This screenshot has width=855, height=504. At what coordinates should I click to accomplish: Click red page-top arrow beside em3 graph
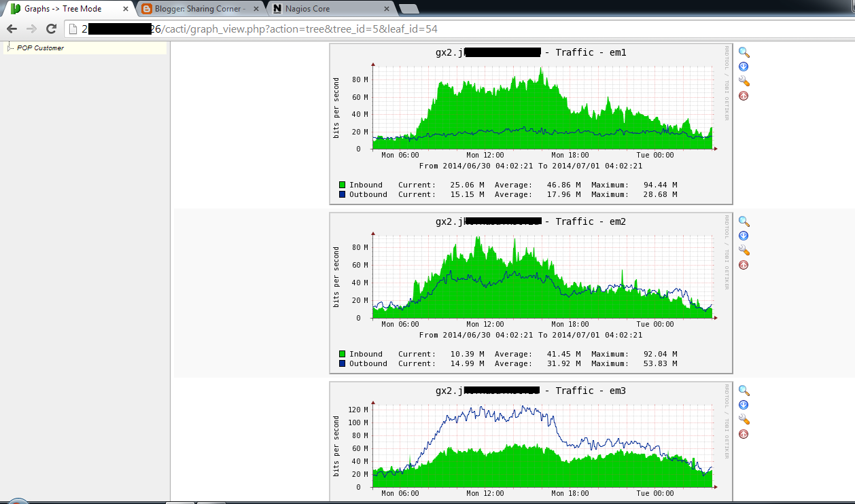[743, 433]
